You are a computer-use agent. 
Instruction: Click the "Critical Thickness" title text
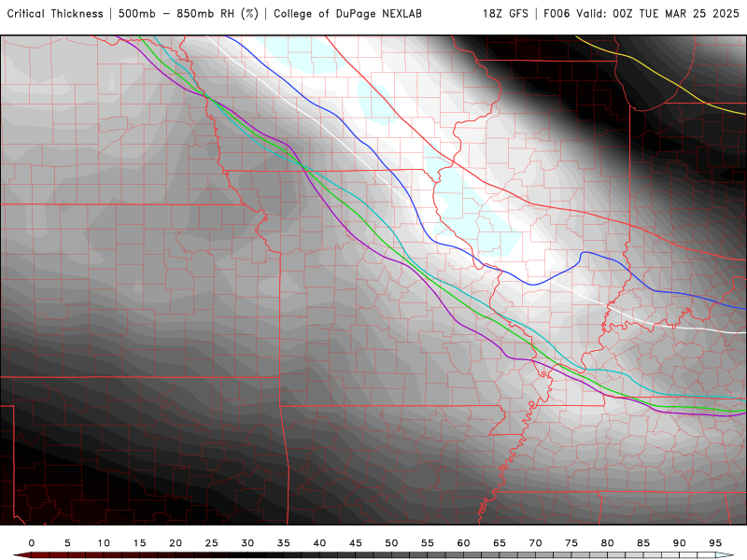pos(55,14)
